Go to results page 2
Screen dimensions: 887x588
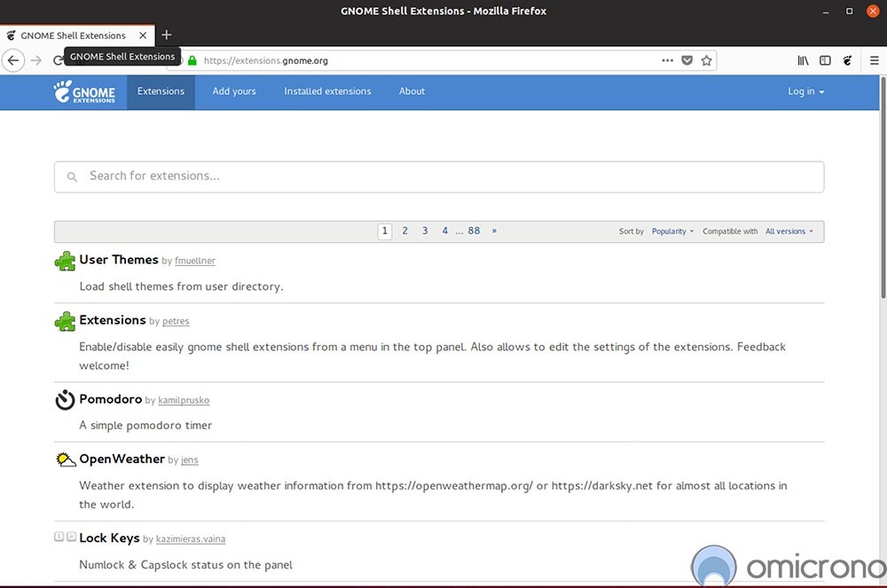(x=405, y=231)
